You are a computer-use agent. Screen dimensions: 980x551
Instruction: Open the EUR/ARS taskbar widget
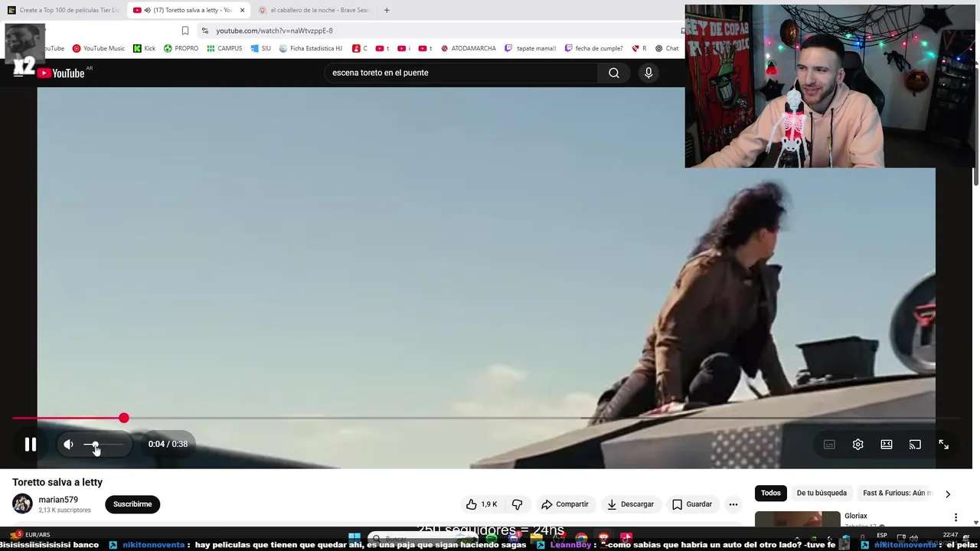[x=31, y=535]
